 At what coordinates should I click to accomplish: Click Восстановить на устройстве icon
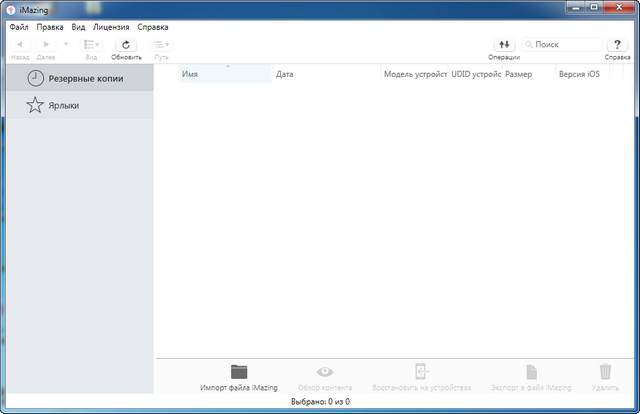point(421,372)
